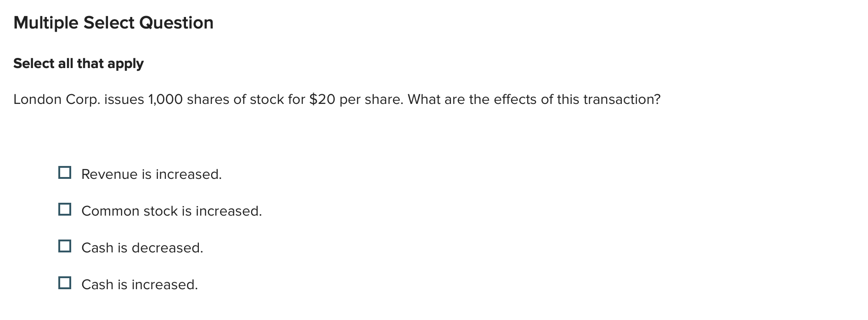
Task: Click the "Common stock is increased." label text
Action: (x=172, y=211)
